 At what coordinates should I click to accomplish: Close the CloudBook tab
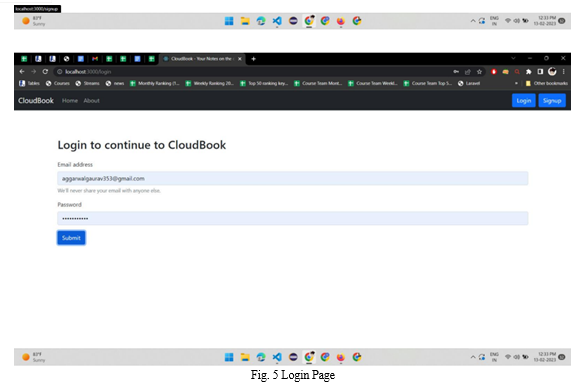point(240,59)
